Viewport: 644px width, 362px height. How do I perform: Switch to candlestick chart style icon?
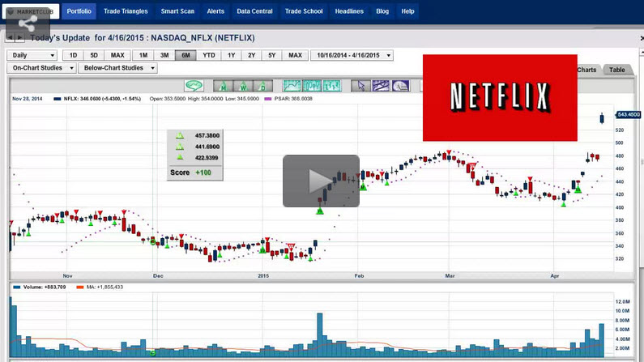pyautogui.click(x=310, y=86)
